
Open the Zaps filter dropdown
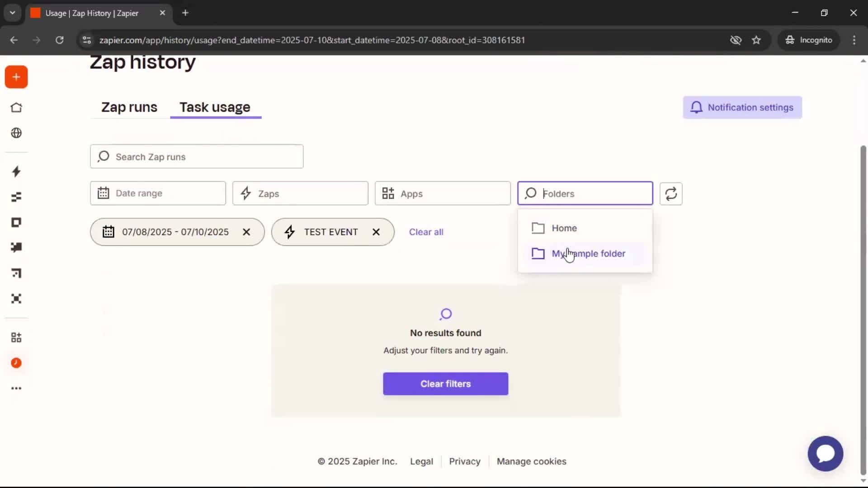[x=300, y=193]
